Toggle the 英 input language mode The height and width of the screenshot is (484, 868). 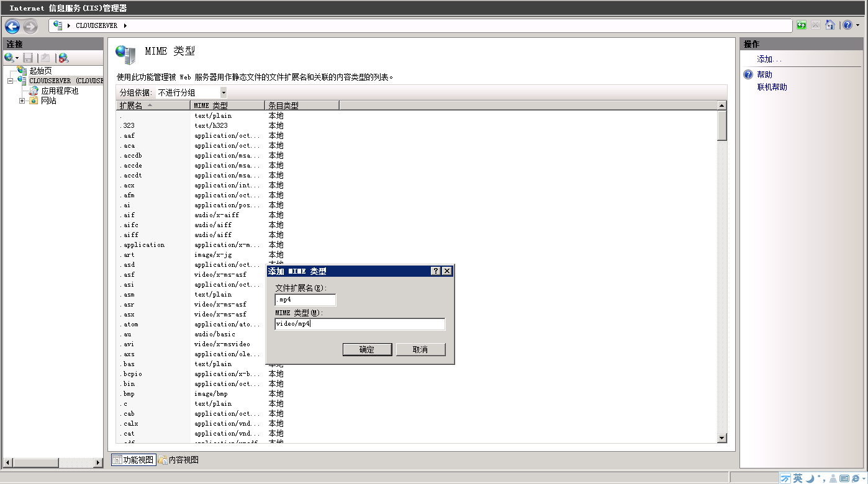pyautogui.click(x=797, y=478)
